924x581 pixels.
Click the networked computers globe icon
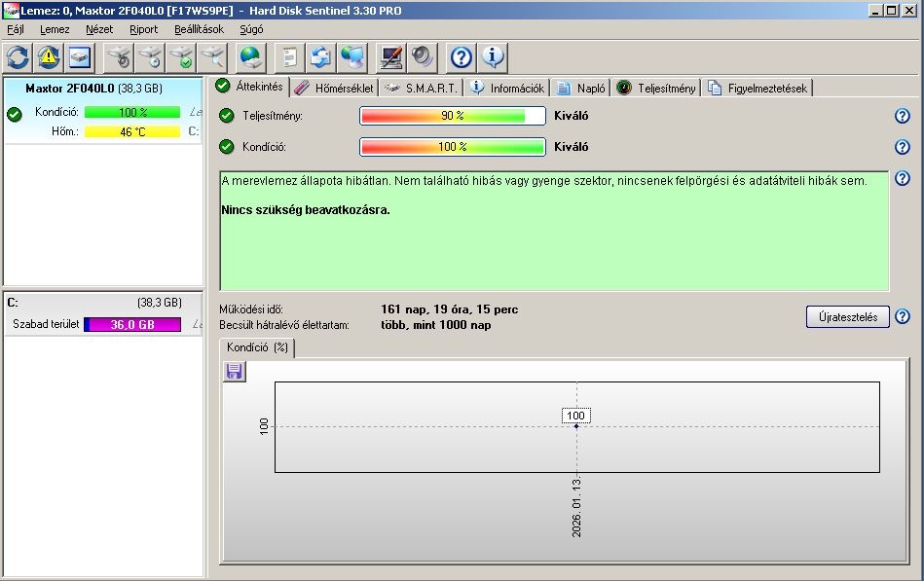coord(352,57)
